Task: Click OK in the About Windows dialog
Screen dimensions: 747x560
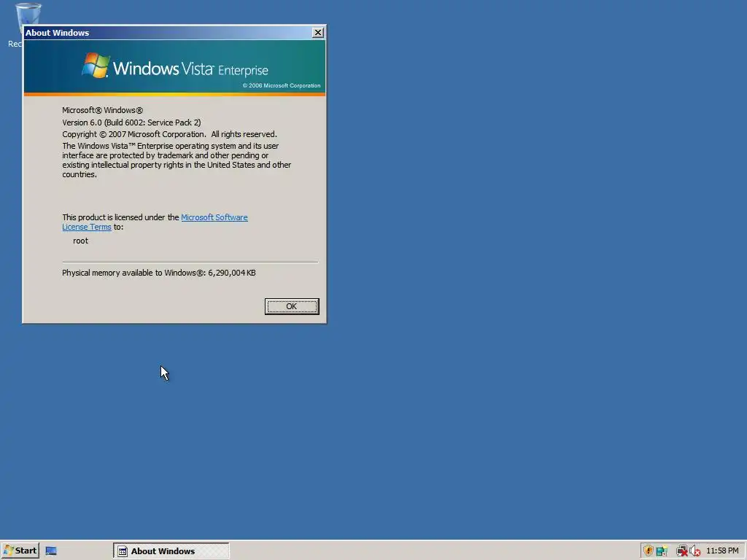Action: [x=292, y=306]
